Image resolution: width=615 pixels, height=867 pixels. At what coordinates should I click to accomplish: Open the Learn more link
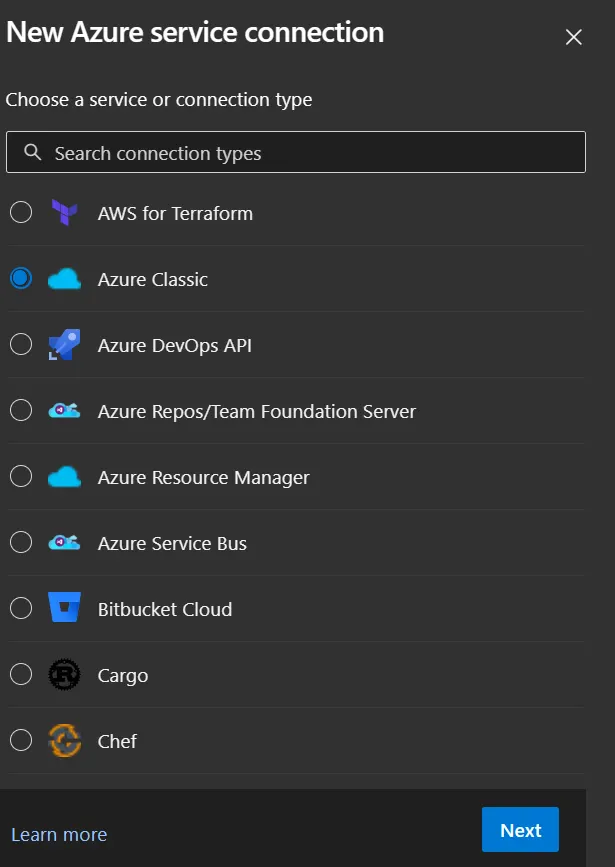coord(58,834)
